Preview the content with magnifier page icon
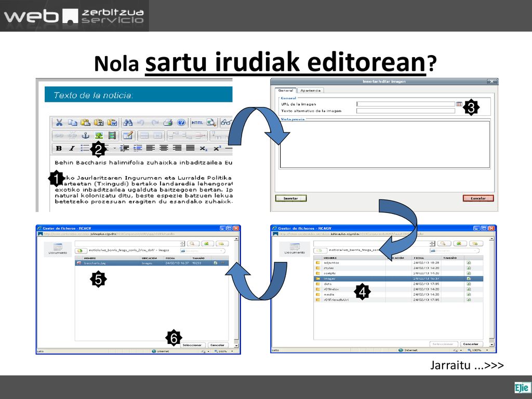Viewport: 532px width, 399px height. point(211,123)
